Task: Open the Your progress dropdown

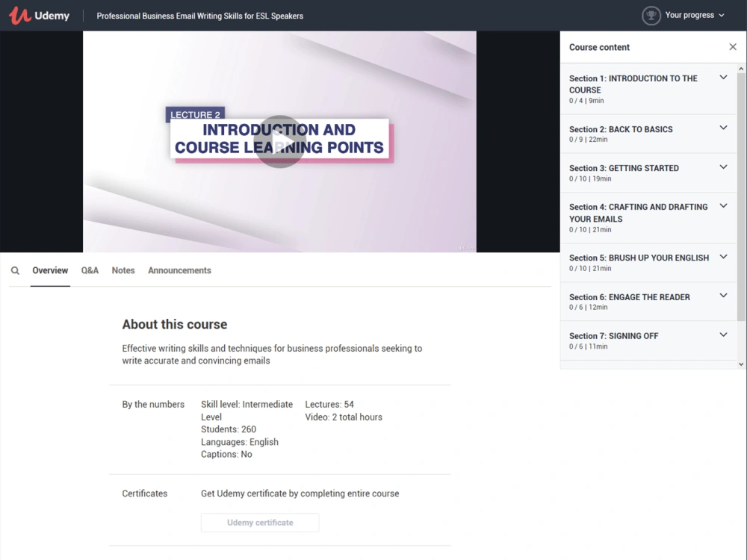Action: (694, 15)
